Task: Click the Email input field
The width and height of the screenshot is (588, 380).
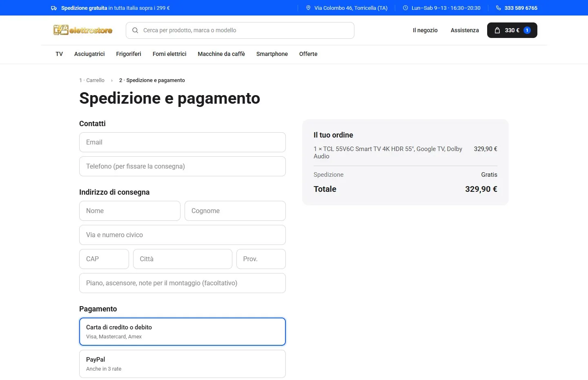Action: pos(183,142)
